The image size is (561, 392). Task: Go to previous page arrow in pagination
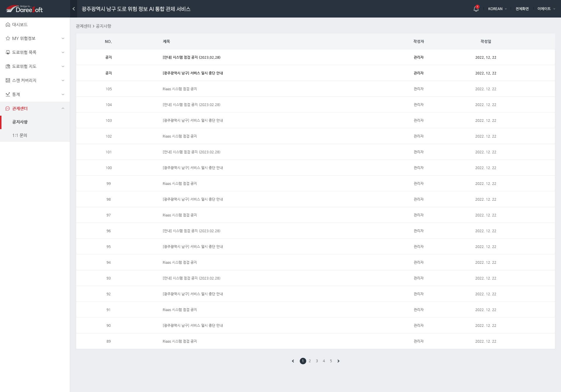(x=293, y=361)
